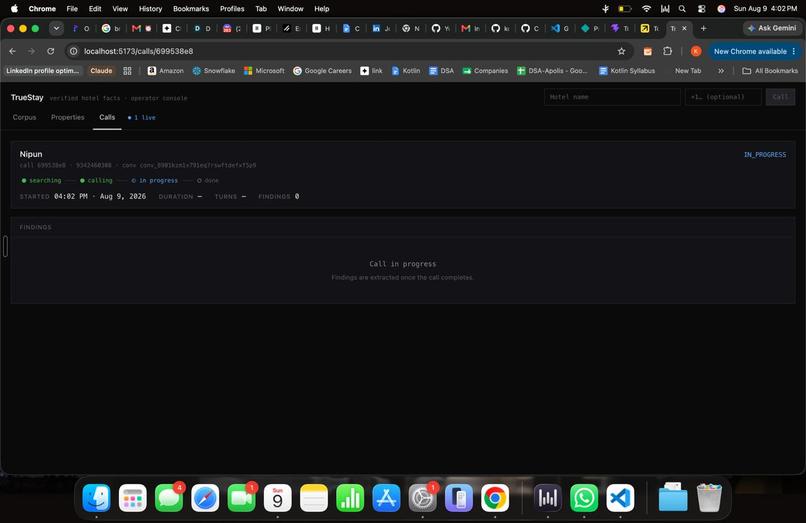Click the started time '04:02 PM · Aug 9, 2026'

pos(100,196)
